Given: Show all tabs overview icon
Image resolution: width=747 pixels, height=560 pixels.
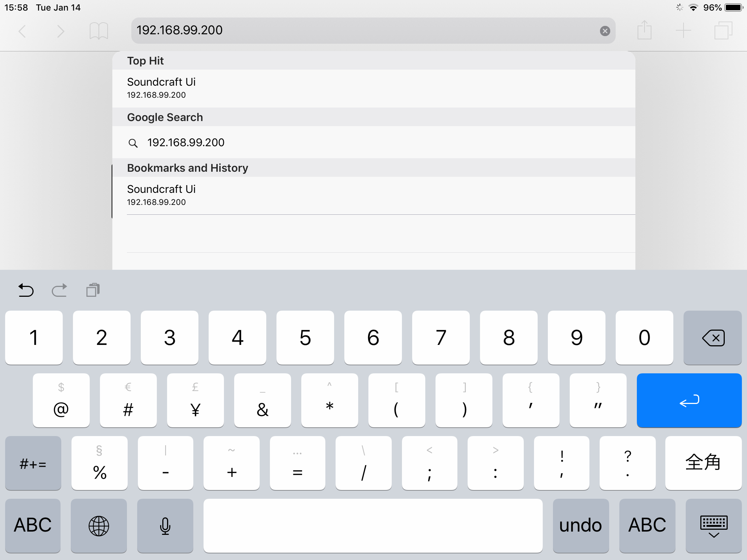Looking at the screenshot, I should click(x=723, y=31).
